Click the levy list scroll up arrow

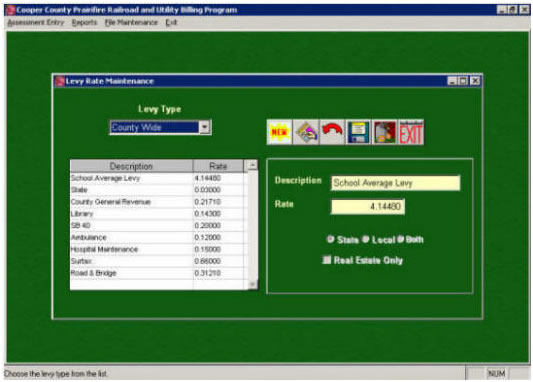(x=252, y=166)
